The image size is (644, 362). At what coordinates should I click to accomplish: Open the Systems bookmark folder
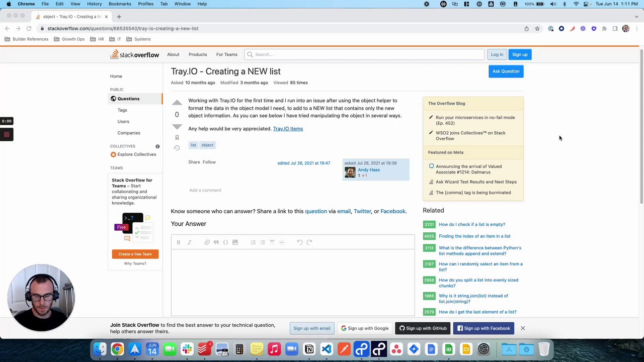pos(138,39)
